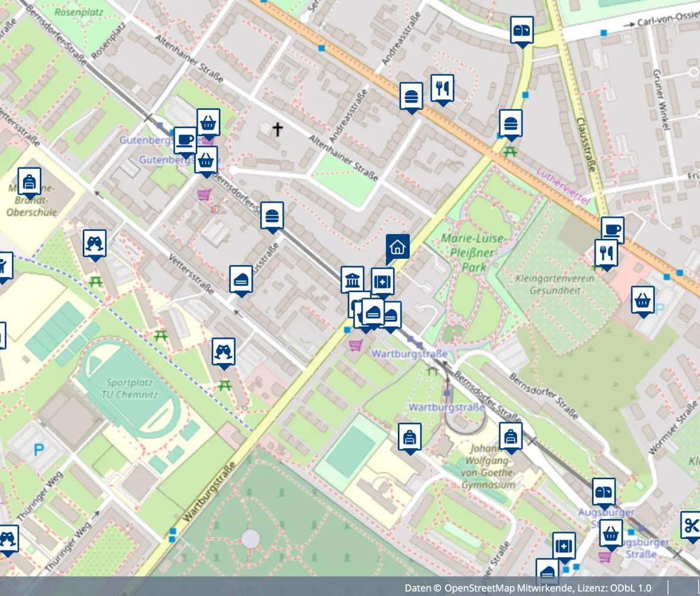Select the fork-and-knife marker next to the burger marker
The image size is (700, 596).
pyautogui.click(x=443, y=88)
